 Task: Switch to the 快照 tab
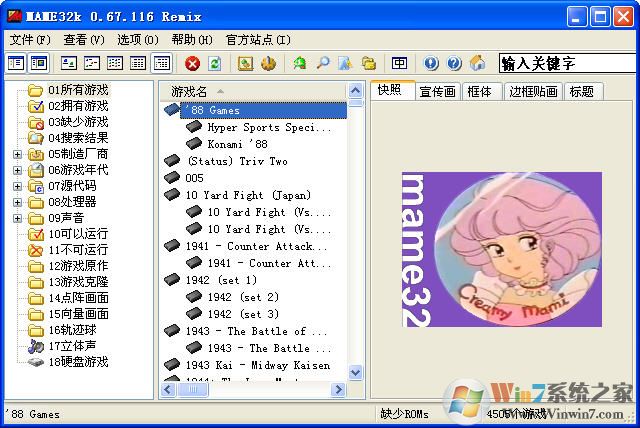(392, 90)
